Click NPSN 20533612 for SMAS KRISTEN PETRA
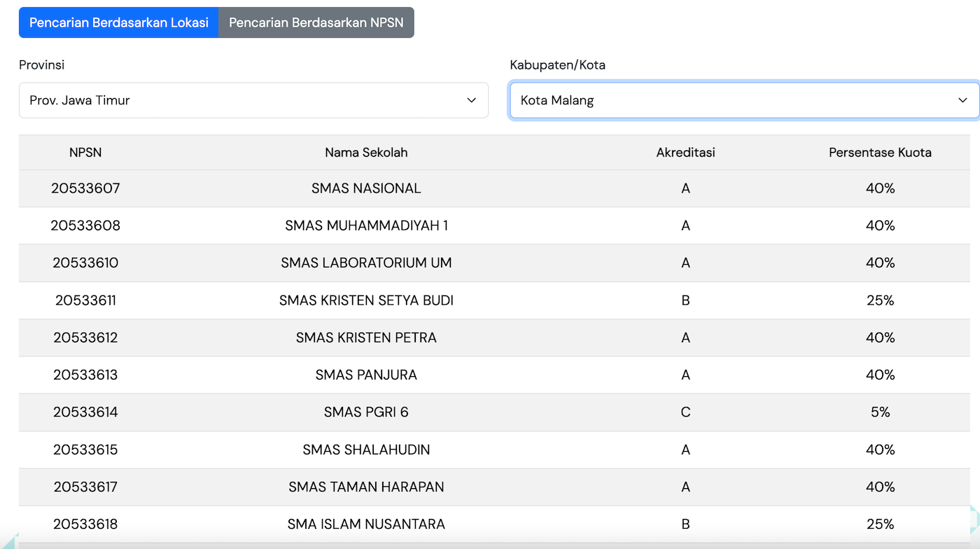Viewport: 980px width, 549px height. click(85, 338)
